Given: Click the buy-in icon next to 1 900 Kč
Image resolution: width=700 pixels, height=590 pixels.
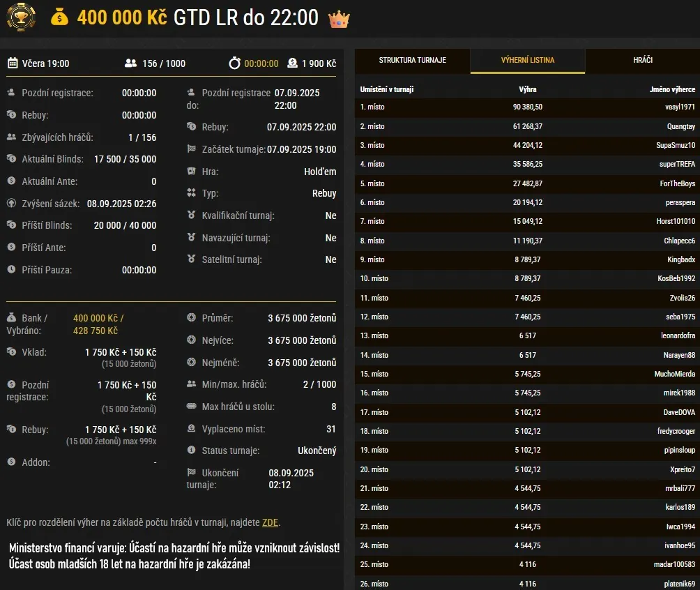Looking at the screenshot, I should tap(292, 63).
